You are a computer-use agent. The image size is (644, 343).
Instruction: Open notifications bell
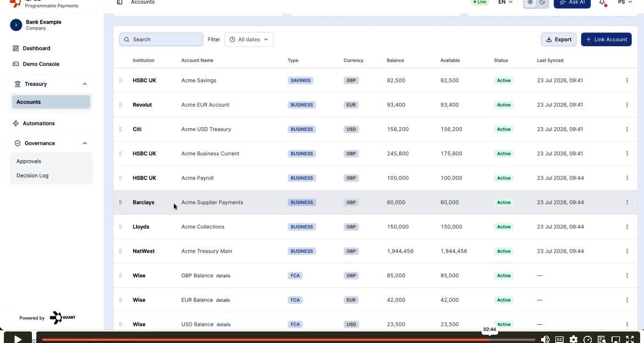pyautogui.click(x=603, y=2)
